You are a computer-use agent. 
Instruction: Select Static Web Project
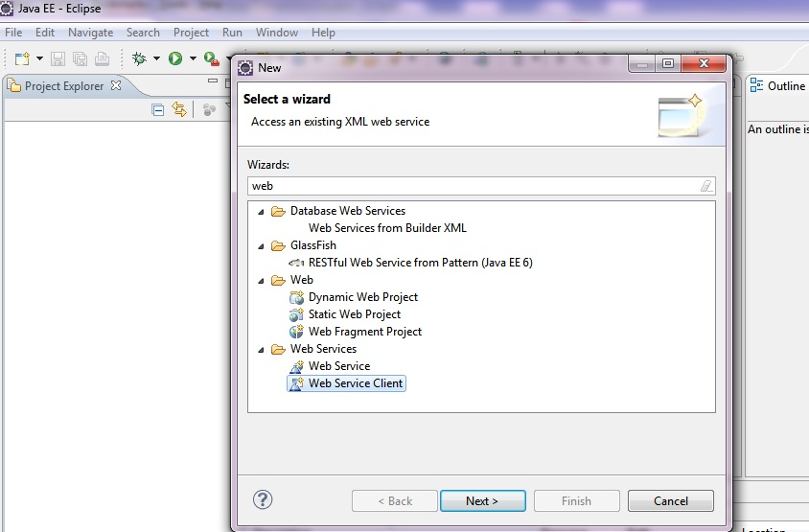[355, 314]
